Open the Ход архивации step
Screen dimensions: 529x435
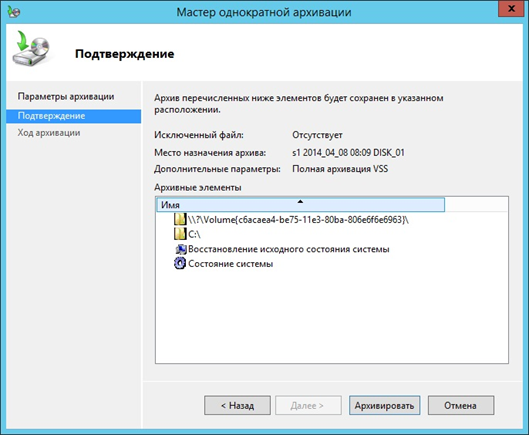(49, 133)
